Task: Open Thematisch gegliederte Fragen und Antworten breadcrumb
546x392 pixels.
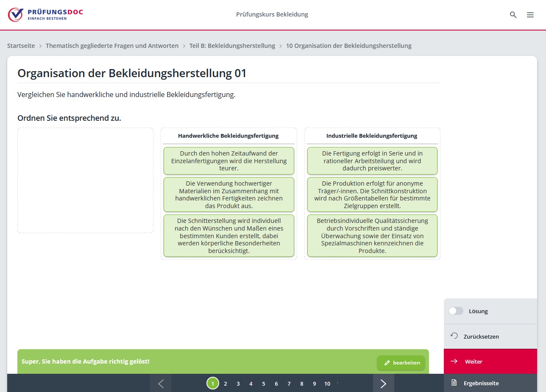Action: [x=112, y=46]
